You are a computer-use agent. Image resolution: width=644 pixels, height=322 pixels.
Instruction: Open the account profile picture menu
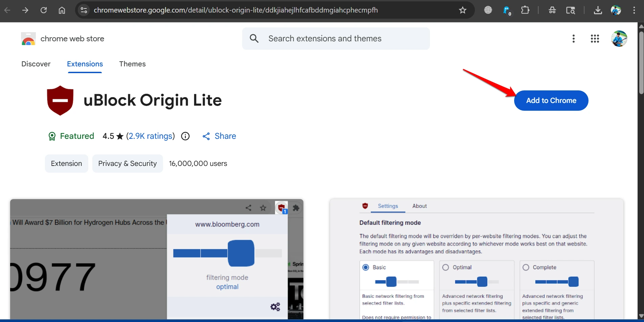pyautogui.click(x=619, y=39)
